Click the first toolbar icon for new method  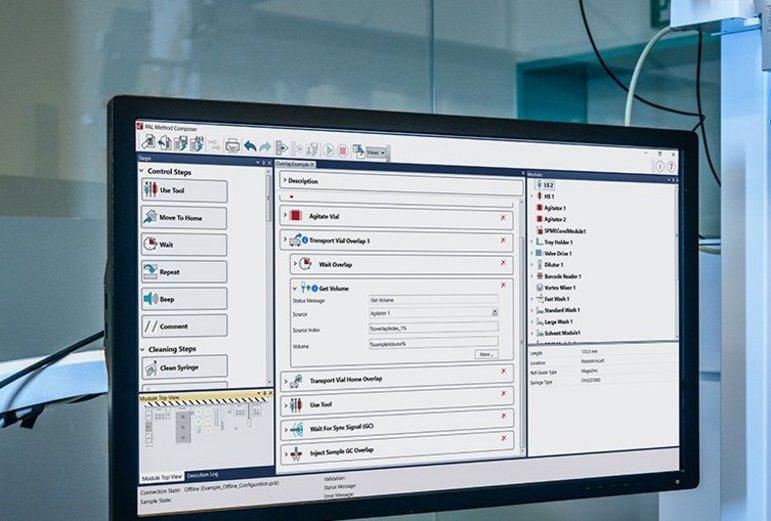[x=148, y=142]
